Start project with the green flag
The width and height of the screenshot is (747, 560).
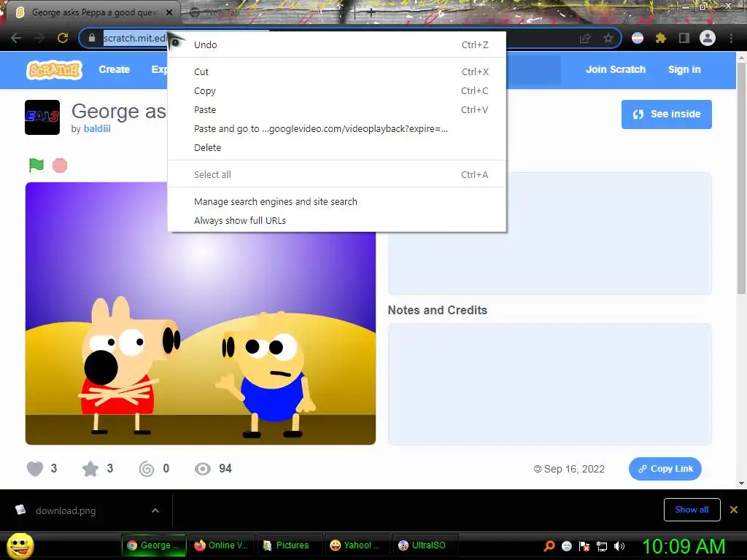[36, 166]
